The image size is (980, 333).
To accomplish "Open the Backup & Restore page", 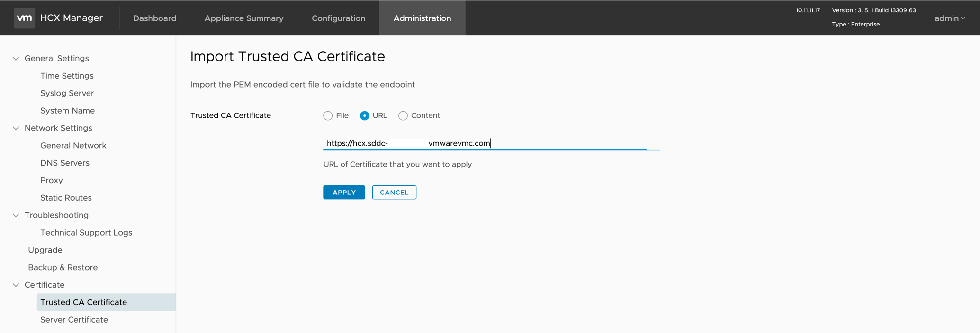I will [x=63, y=267].
